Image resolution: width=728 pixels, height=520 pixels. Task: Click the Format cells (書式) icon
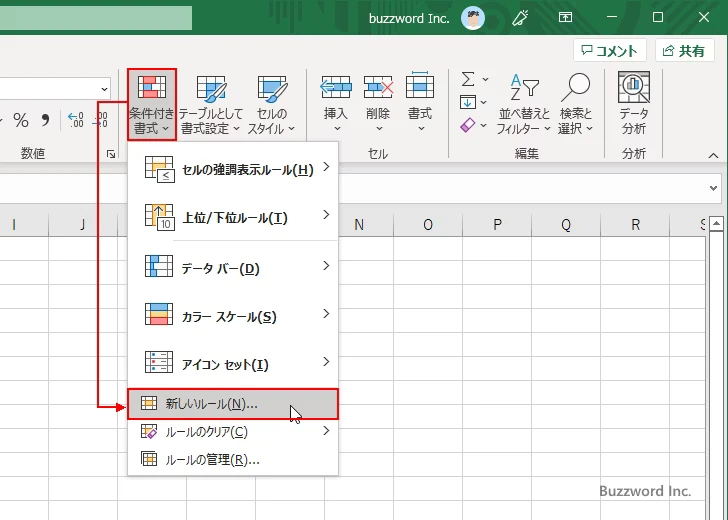coord(420,86)
